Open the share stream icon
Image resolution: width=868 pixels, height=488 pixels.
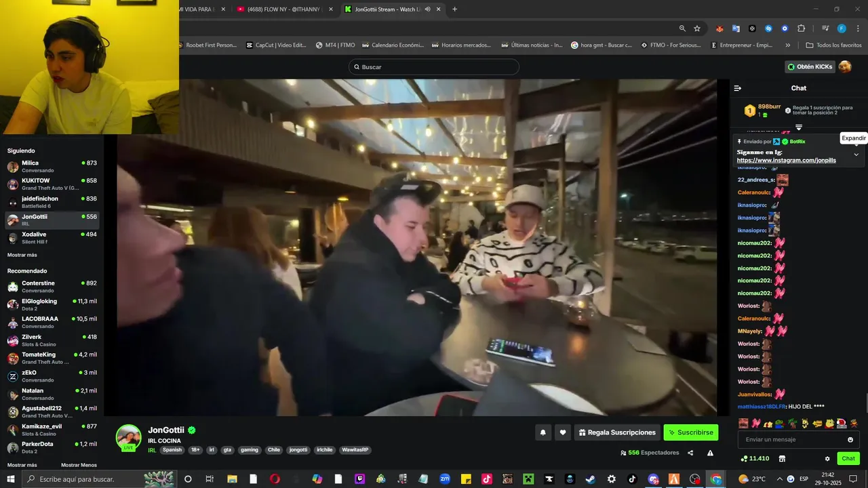(690, 453)
